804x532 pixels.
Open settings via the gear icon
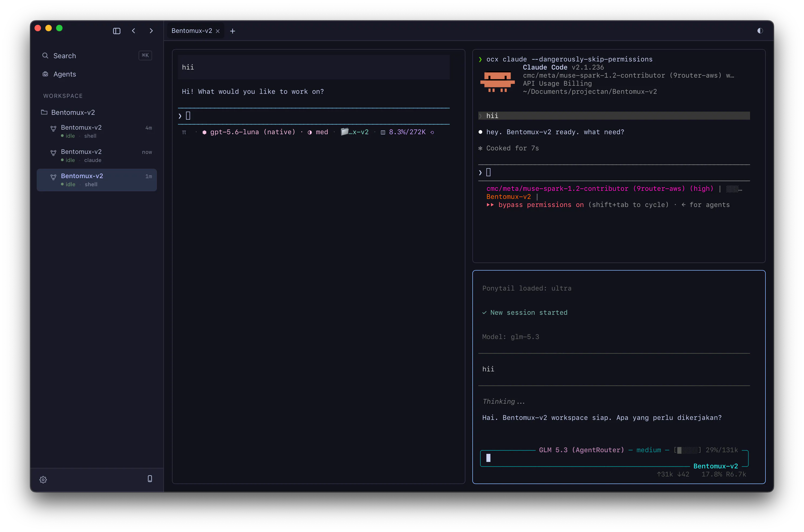pos(43,479)
